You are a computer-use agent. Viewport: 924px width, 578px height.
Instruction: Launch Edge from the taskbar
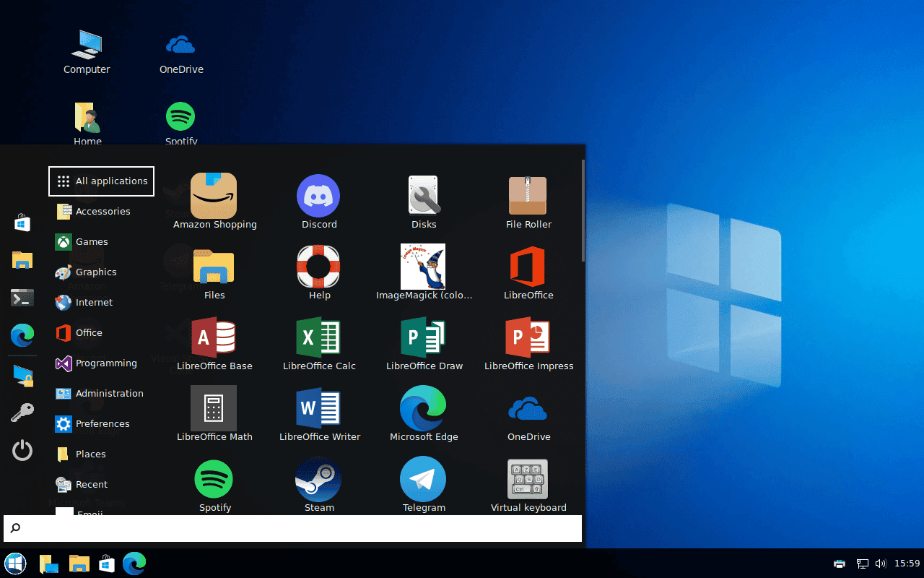pos(134,564)
